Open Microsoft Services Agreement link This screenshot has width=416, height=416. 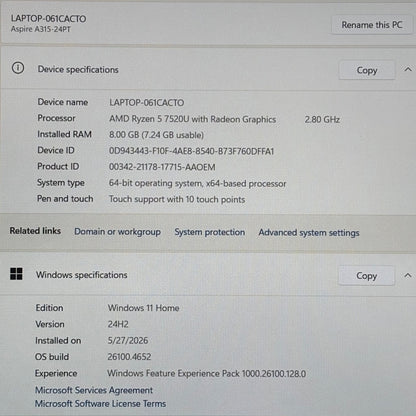coord(94,390)
